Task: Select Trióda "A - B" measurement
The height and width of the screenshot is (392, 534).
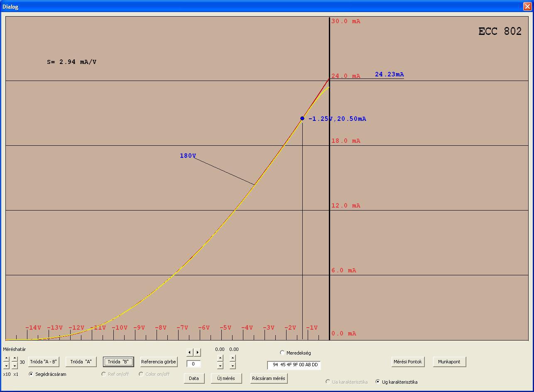Action: 43,362
